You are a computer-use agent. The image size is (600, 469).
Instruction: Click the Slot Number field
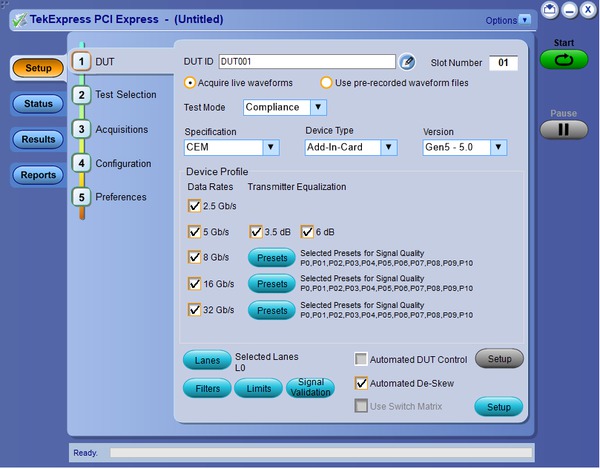pos(503,63)
